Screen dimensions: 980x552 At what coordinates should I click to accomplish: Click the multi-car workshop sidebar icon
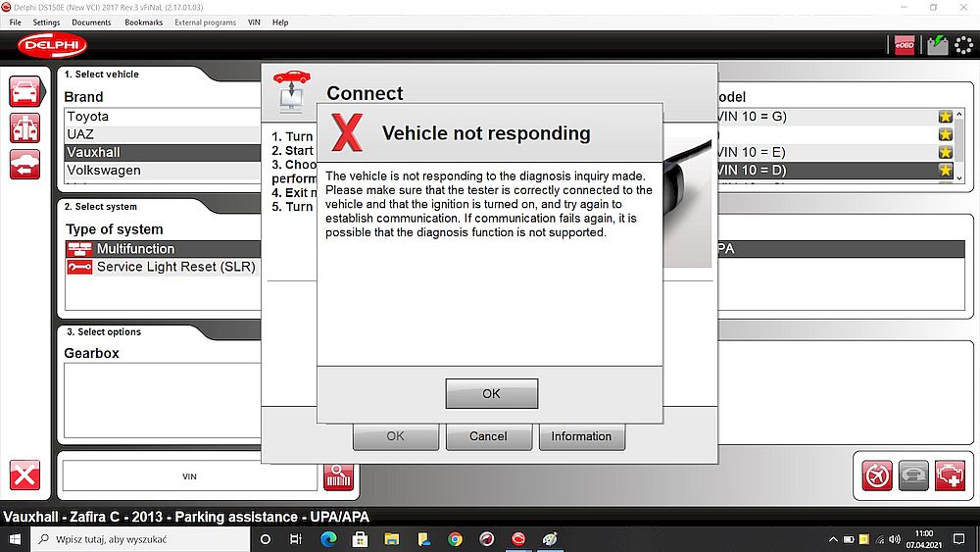point(25,127)
